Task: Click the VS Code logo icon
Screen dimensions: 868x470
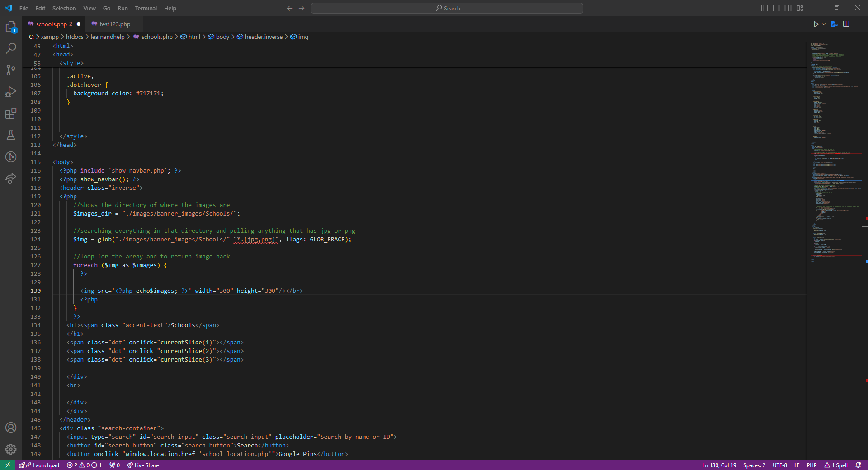Action: [x=8, y=8]
